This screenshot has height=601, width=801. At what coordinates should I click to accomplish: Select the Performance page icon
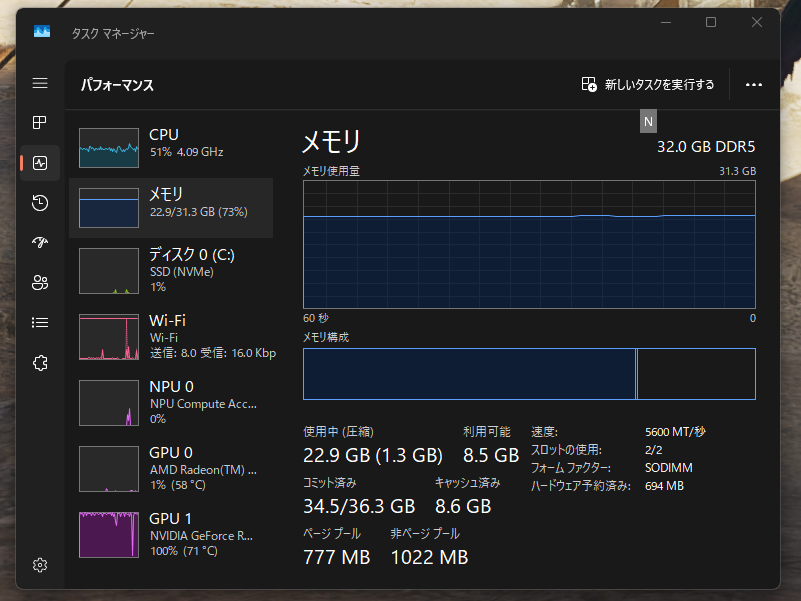click(x=40, y=163)
